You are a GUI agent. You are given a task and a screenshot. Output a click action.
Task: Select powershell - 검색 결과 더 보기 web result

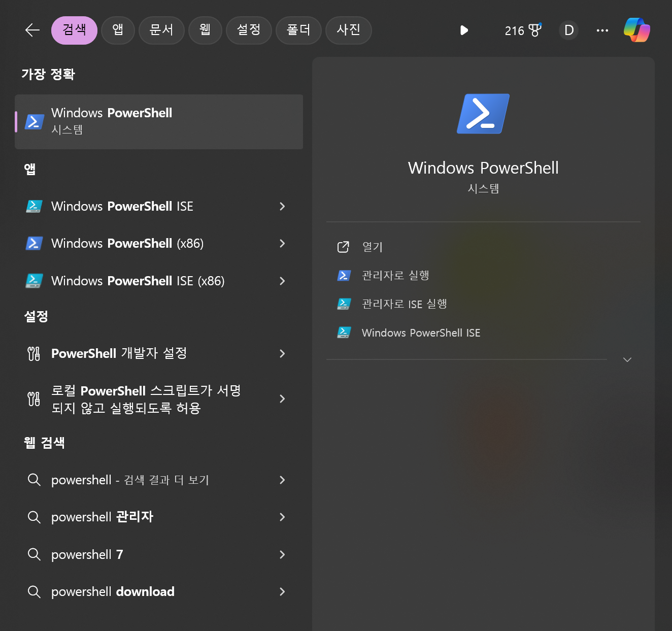159,480
